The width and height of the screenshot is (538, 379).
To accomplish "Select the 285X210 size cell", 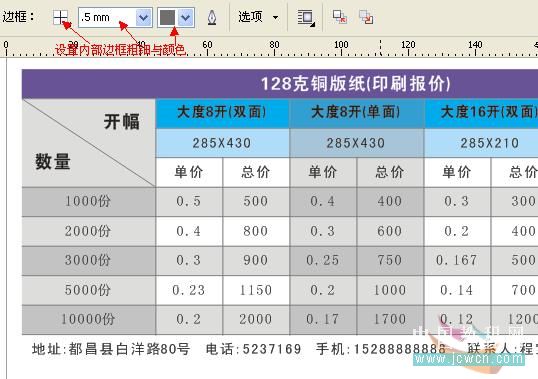I will tap(481, 143).
